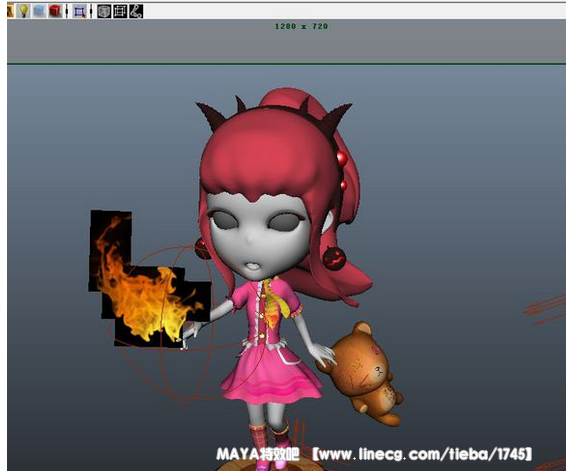Screen dimensions: 566x471
Task: Toggle the Shadows blue cube icon
Action: (39, 11)
